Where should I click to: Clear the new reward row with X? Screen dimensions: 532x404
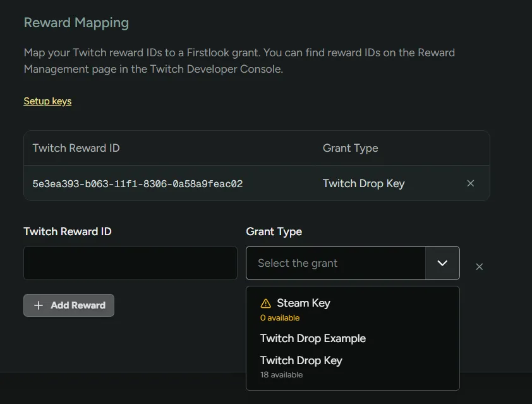coord(479,267)
